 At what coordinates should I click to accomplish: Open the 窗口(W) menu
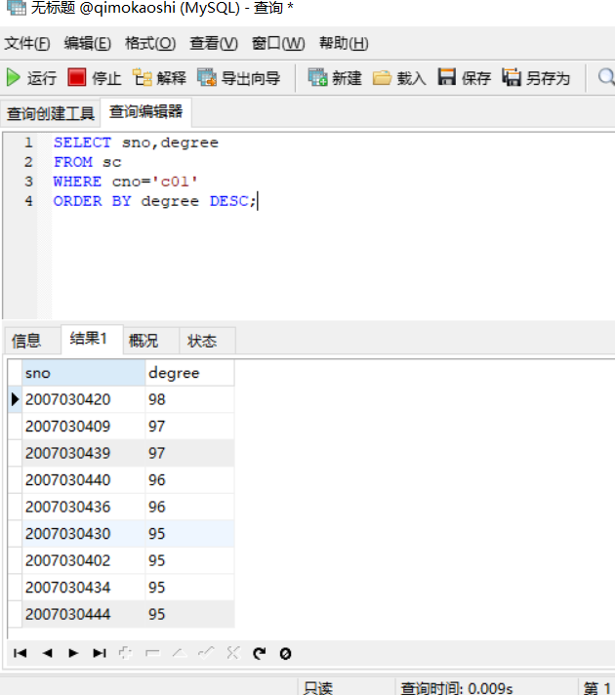[x=278, y=43]
